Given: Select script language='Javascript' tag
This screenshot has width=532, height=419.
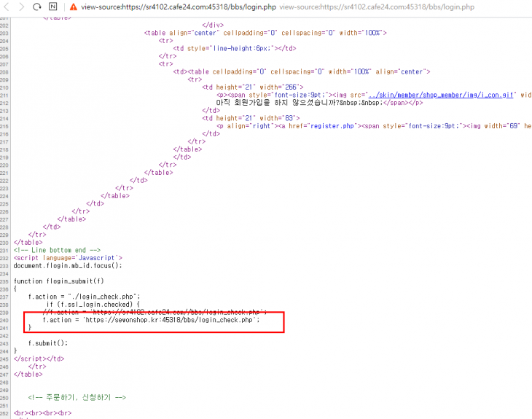Looking at the screenshot, I should pyautogui.click(x=68, y=258).
